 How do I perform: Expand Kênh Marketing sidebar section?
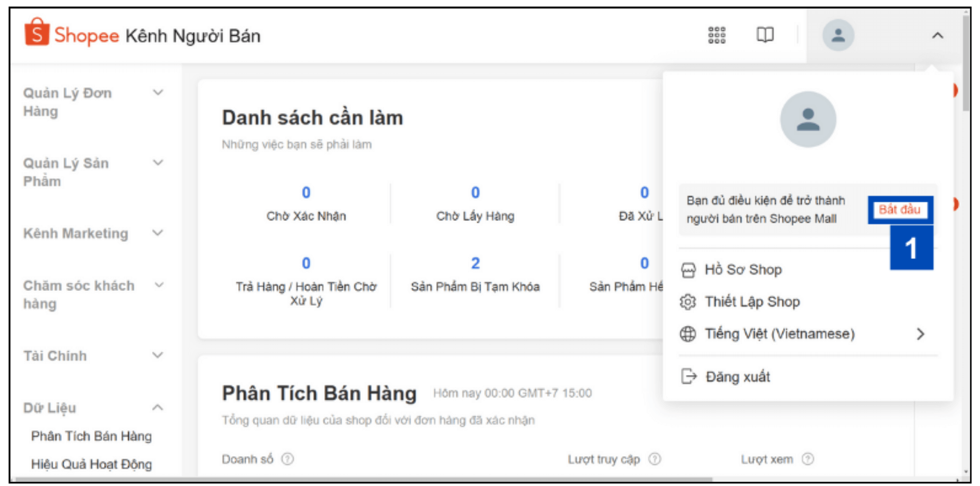158,233
